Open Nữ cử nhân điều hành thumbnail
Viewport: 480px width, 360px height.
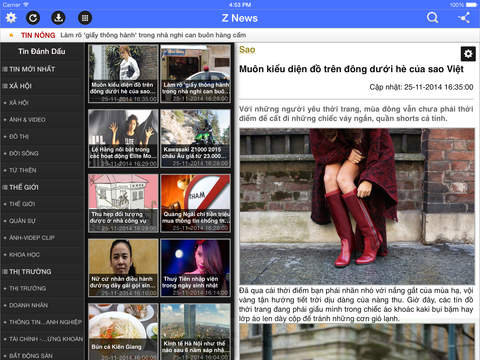click(x=123, y=268)
